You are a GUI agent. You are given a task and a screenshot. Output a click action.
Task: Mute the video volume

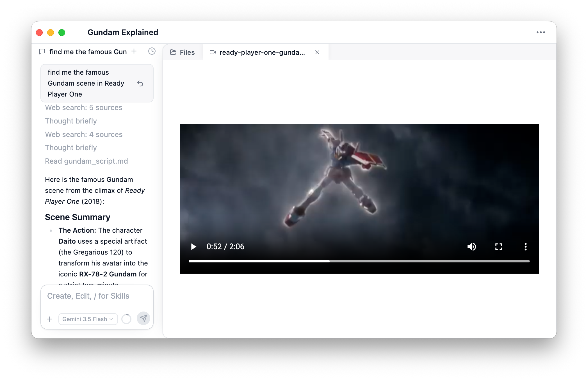[x=472, y=247]
